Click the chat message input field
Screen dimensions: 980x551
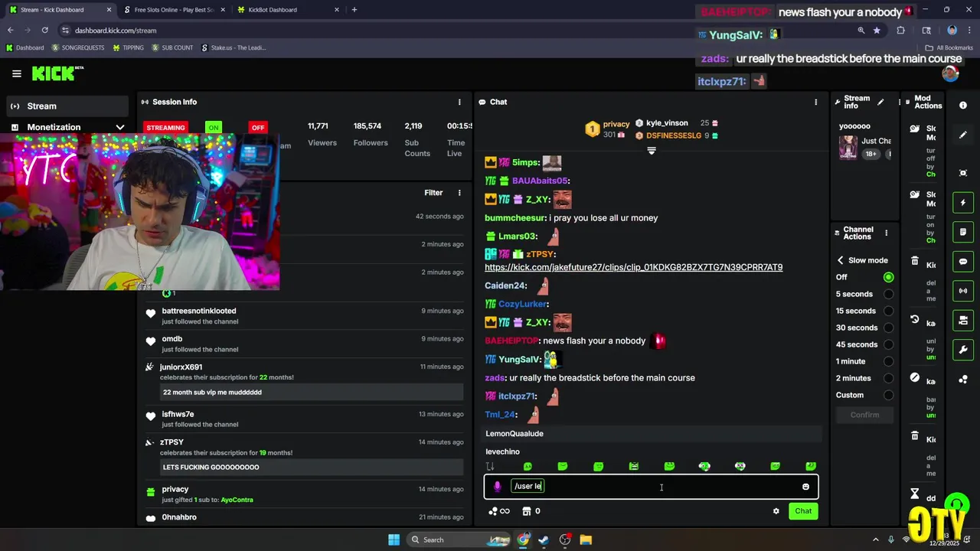[651, 487]
